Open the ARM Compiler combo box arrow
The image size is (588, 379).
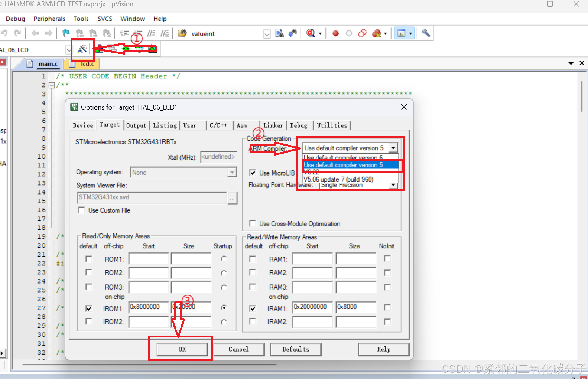point(393,148)
